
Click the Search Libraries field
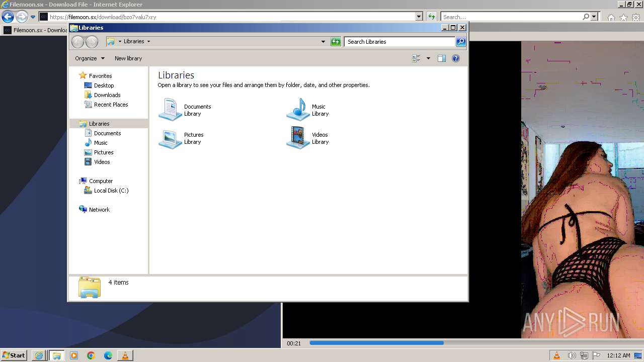tap(400, 42)
